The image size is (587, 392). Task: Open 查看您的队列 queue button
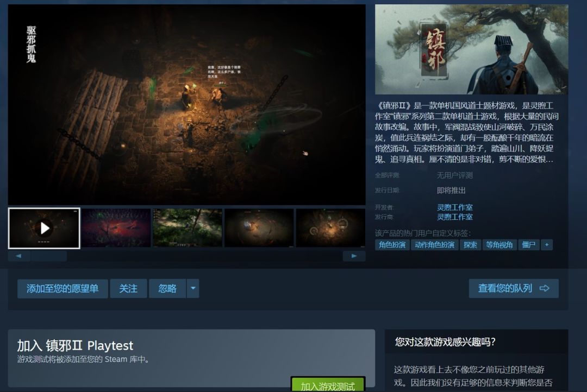click(514, 288)
